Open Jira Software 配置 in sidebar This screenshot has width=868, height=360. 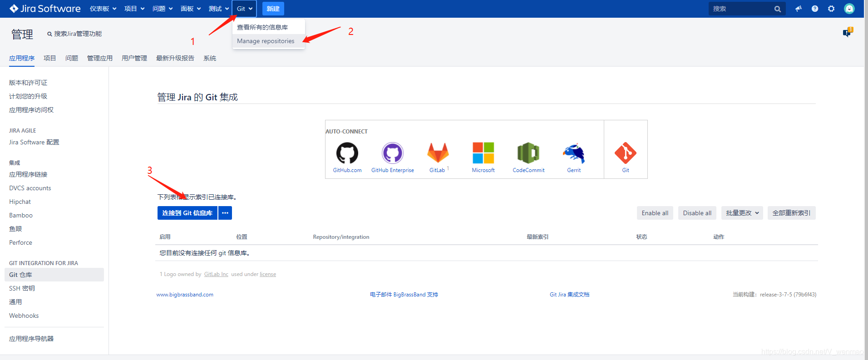pos(34,142)
